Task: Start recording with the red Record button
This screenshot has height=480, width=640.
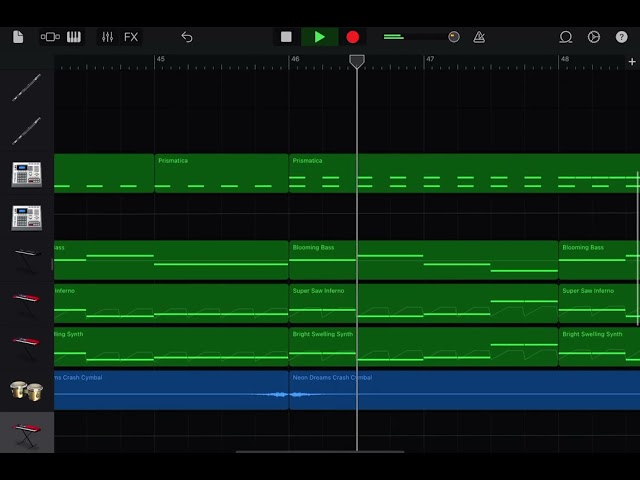Action: (353, 37)
